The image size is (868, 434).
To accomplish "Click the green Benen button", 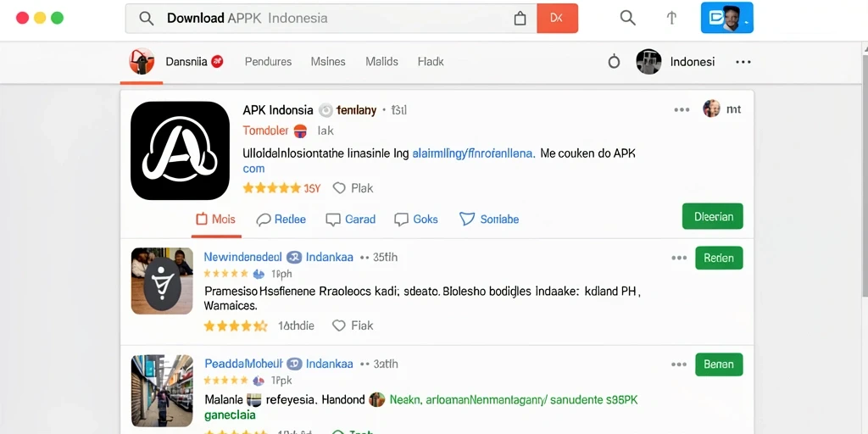I will pyautogui.click(x=719, y=364).
